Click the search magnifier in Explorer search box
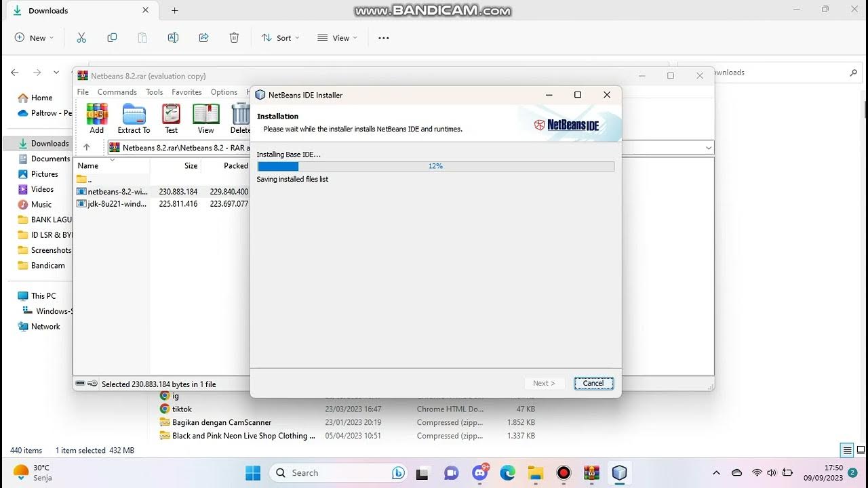Viewport: 868px width, 488px height. pyautogui.click(x=854, y=73)
